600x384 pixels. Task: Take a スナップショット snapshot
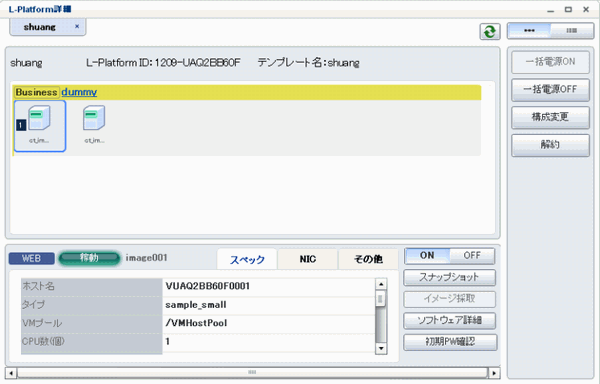click(449, 277)
